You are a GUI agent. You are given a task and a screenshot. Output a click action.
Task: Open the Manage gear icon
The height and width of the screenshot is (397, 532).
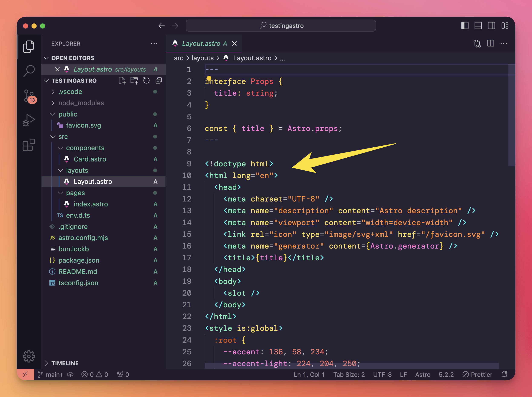[x=29, y=356]
